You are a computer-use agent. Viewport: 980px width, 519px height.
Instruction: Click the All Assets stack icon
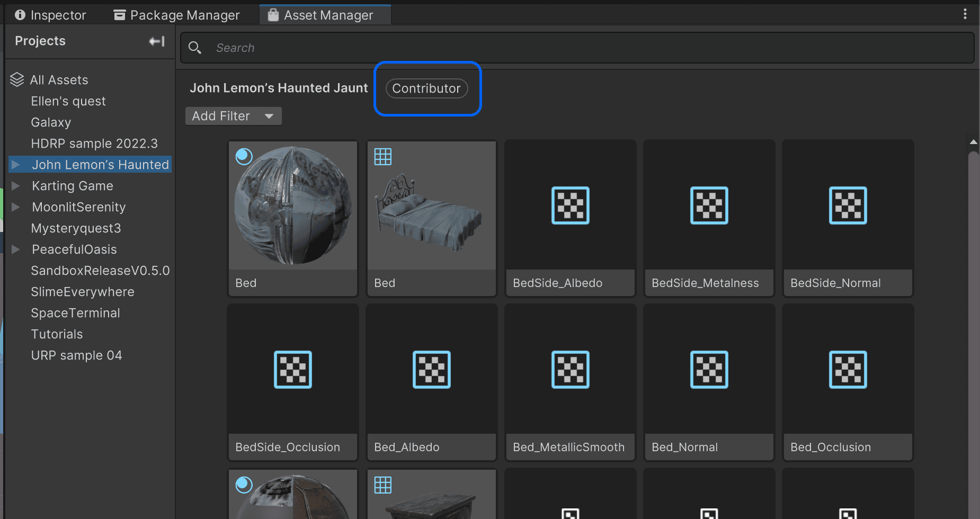pos(16,79)
